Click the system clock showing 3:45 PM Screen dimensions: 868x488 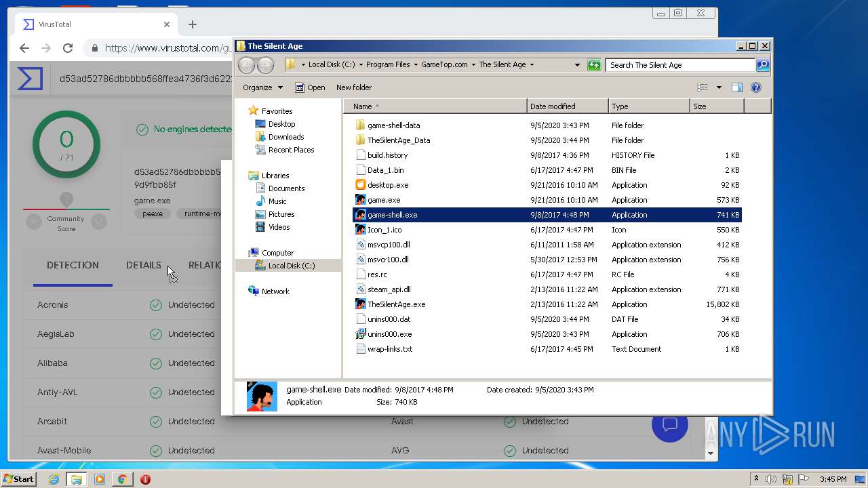click(x=833, y=479)
